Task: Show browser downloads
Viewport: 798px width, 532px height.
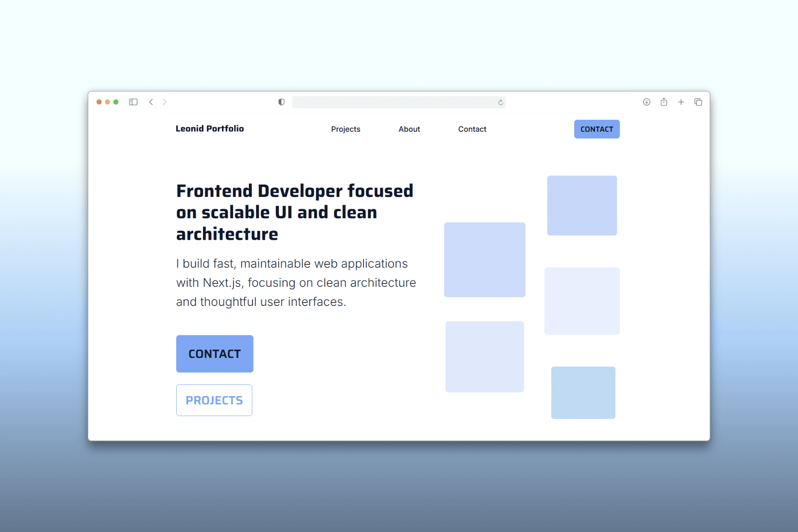Action: (x=646, y=102)
